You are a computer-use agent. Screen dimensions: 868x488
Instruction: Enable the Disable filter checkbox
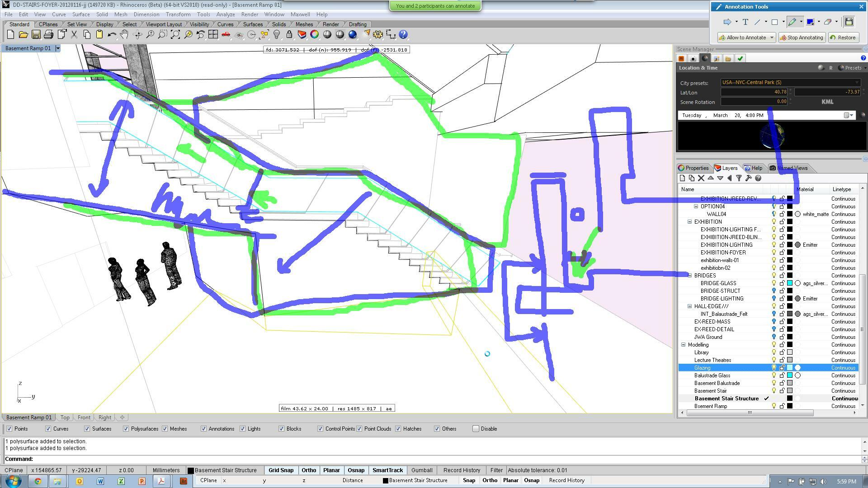coord(476,429)
